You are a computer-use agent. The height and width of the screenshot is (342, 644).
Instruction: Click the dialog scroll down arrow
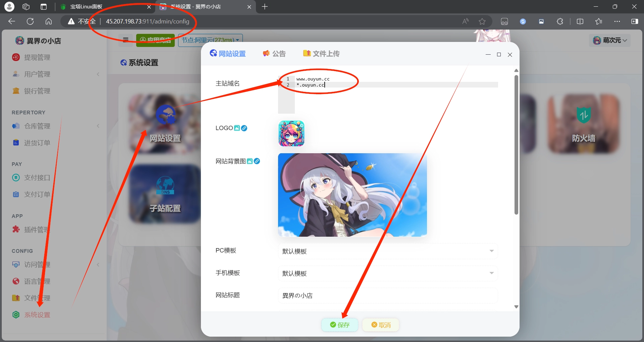[516, 307]
